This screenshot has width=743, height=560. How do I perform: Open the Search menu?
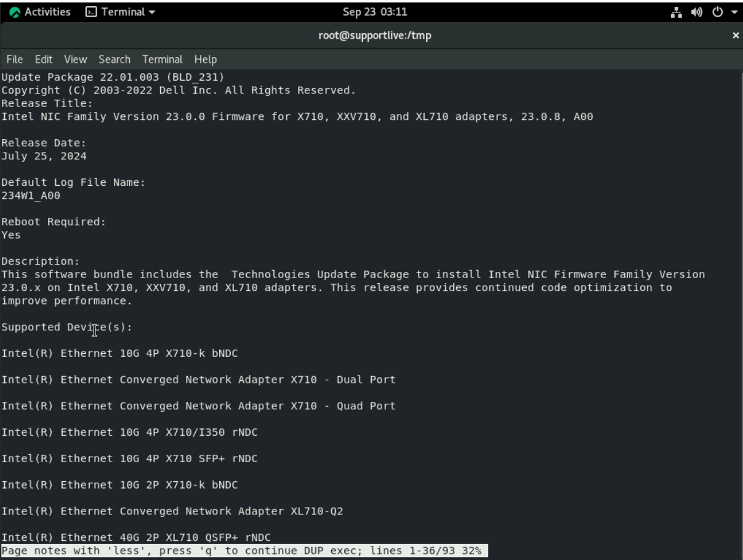[114, 59]
